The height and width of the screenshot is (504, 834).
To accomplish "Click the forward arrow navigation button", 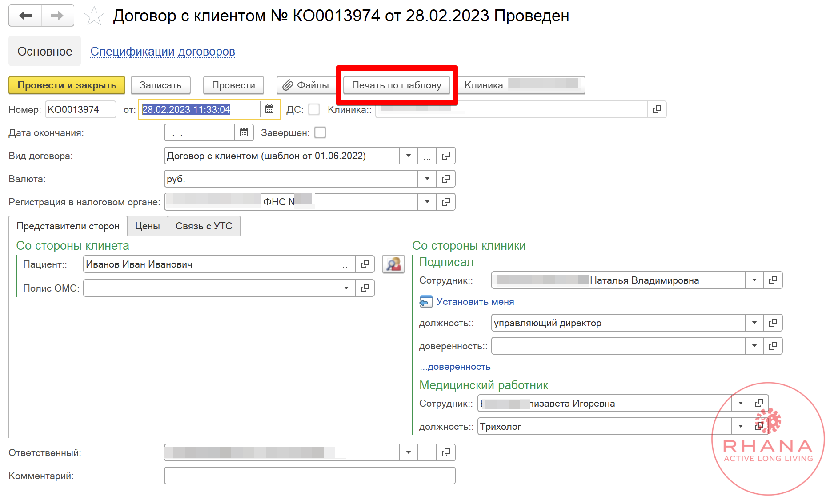I will point(58,16).
